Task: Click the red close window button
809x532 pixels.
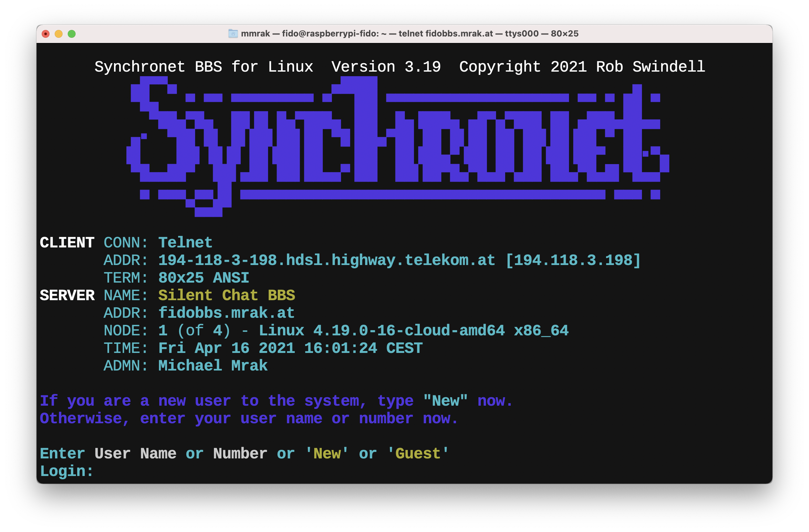Action: coord(46,34)
